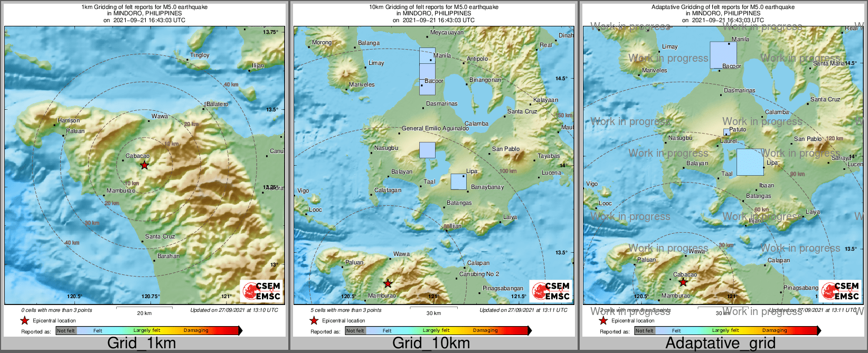
Task: Click the 'Adaptative_grid' caption label
Action: pos(720,343)
